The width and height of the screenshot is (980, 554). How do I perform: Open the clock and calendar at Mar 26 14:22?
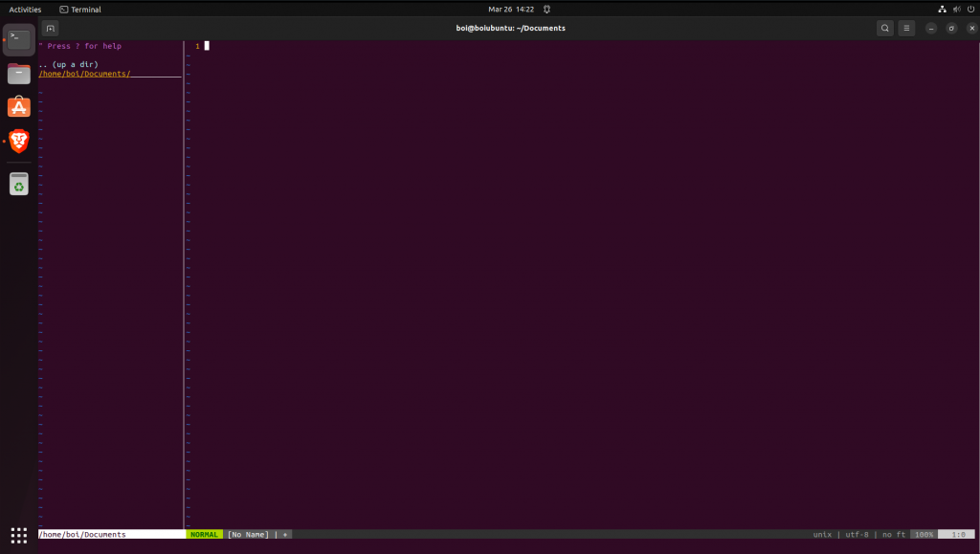coord(511,9)
